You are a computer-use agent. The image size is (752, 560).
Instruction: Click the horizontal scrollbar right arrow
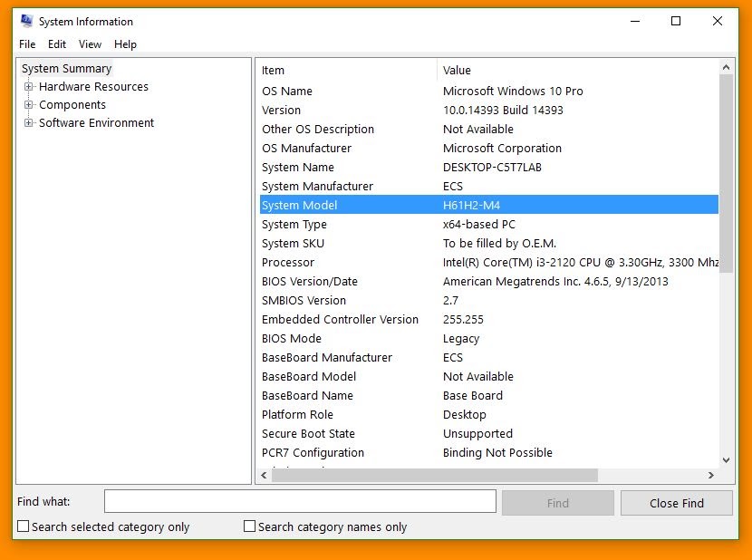coord(711,475)
